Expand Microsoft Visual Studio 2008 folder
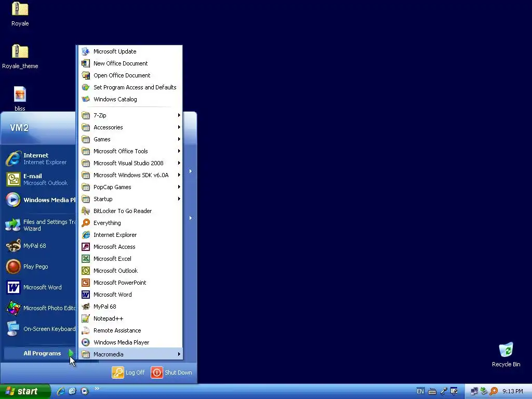This screenshot has height=399, width=532. tap(130, 163)
